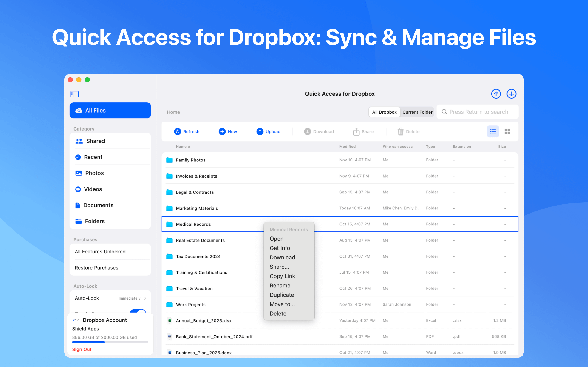This screenshot has height=367, width=588.
Task: Click the upload arrow icon in title bar
Action: (x=496, y=94)
